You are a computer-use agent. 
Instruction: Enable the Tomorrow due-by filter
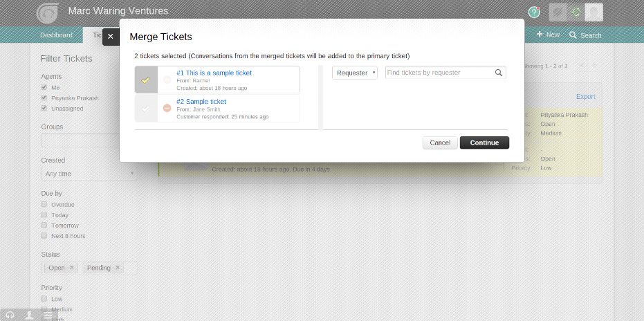pos(44,226)
